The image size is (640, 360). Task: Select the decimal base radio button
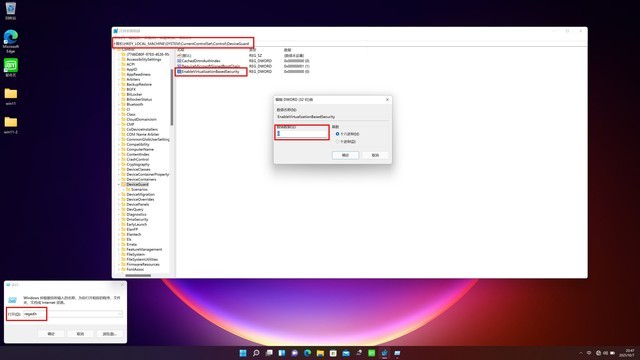point(338,142)
